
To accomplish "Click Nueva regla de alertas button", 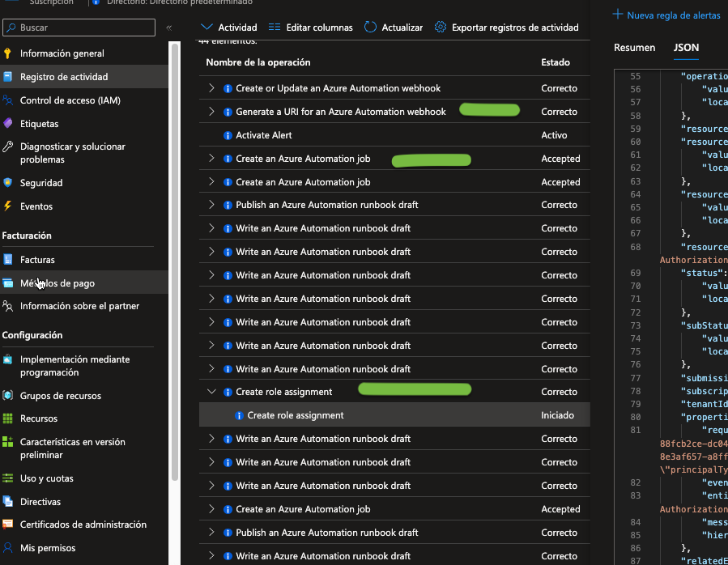I will (x=666, y=15).
